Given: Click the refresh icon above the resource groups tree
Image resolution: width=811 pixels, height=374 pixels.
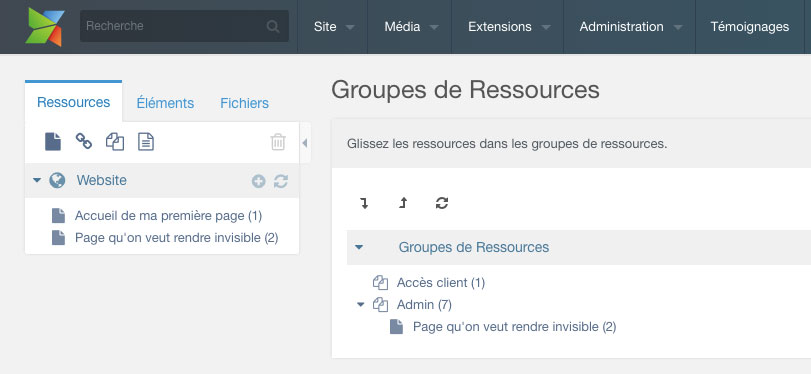Looking at the screenshot, I should pyautogui.click(x=442, y=203).
